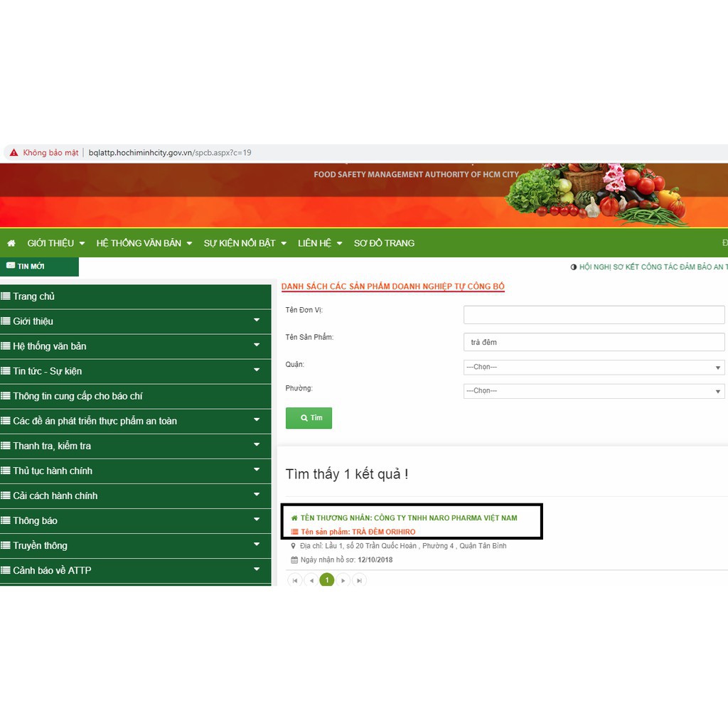Open HỆ THỐNG VĂN BẢN menu
The height and width of the screenshot is (728, 728).
tap(144, 243)
